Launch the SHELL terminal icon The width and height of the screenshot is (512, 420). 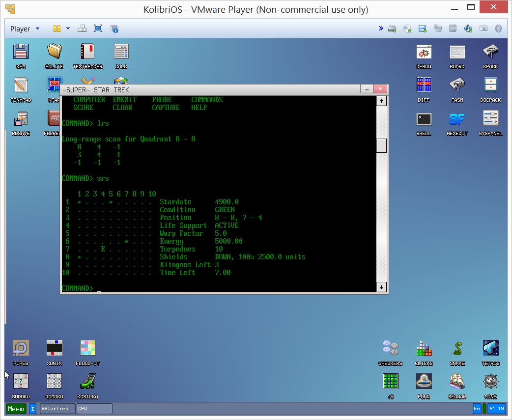tap(424, 119)
